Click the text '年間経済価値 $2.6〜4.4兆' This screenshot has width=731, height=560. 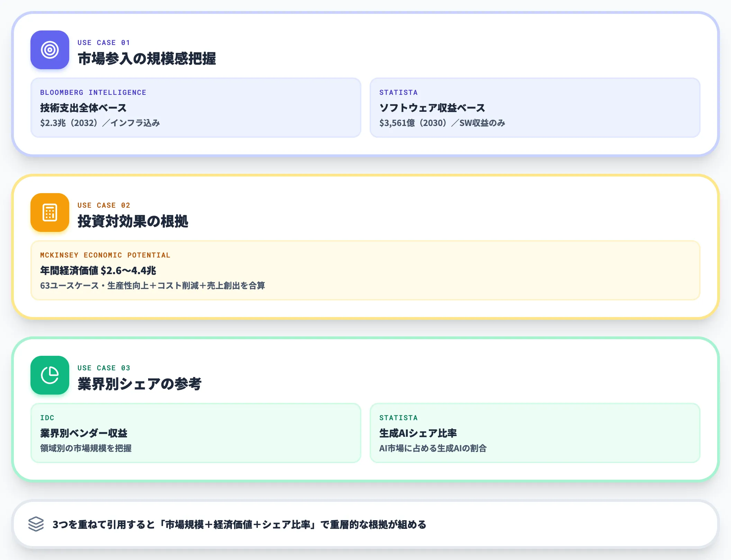[x=98, y=270]
